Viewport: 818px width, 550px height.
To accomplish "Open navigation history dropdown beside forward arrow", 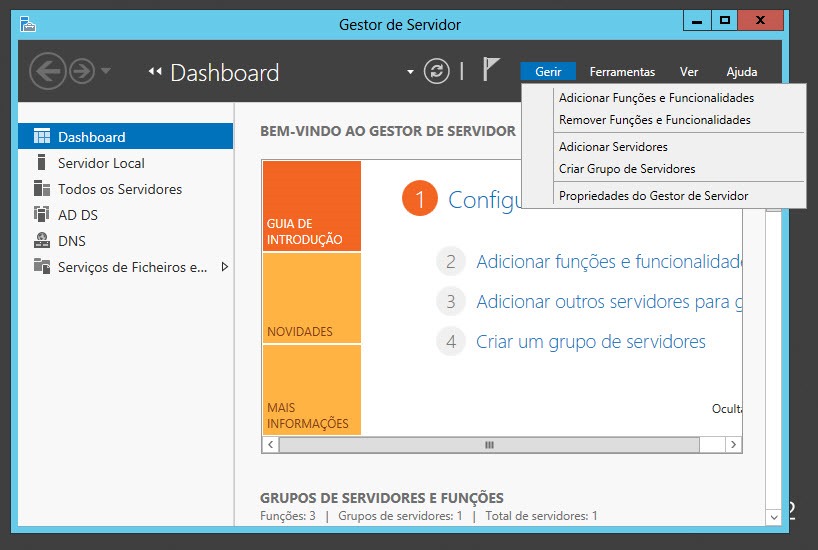I will pyautogui.click(x=106, y=71).
